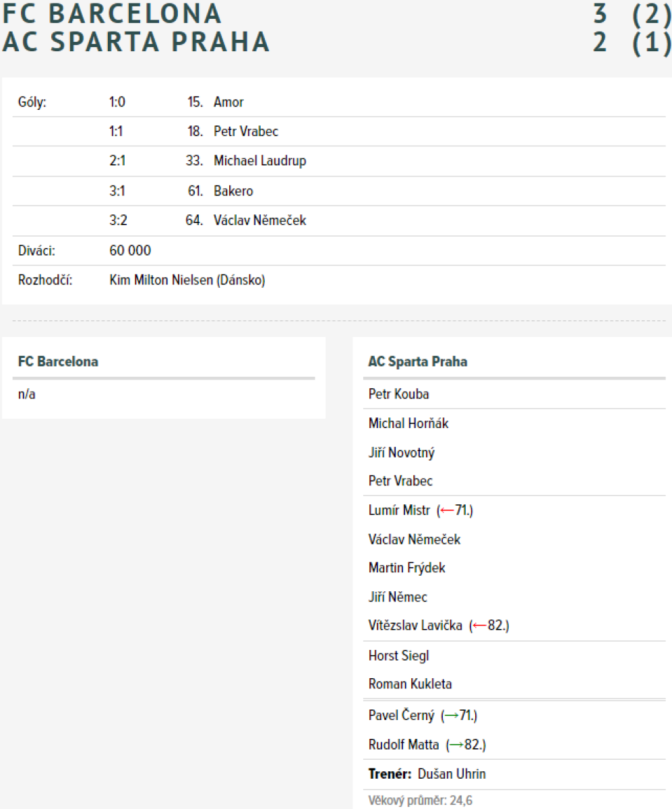
Task: Select Jiří Němec from the lineup
Action: point(398,597)
